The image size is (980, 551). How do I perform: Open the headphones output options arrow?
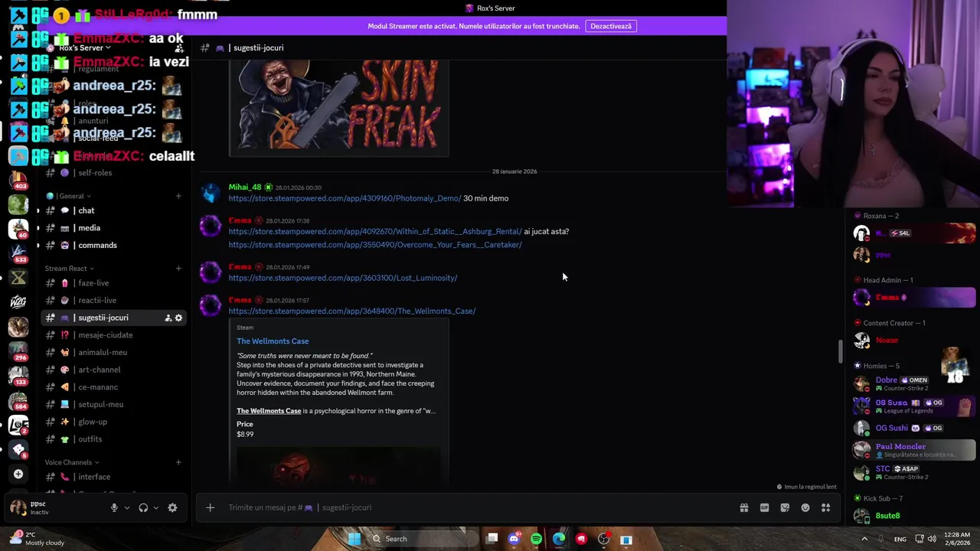coord(156,507)
